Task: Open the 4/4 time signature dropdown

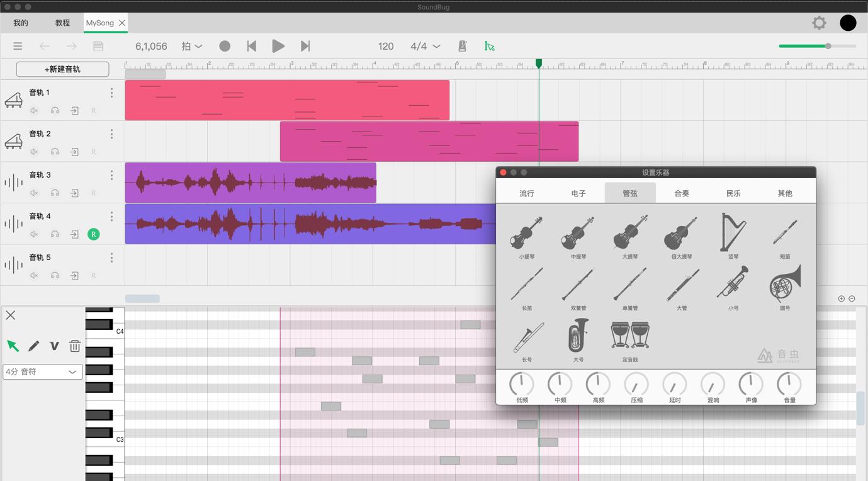Action: (x=425, y=46)
